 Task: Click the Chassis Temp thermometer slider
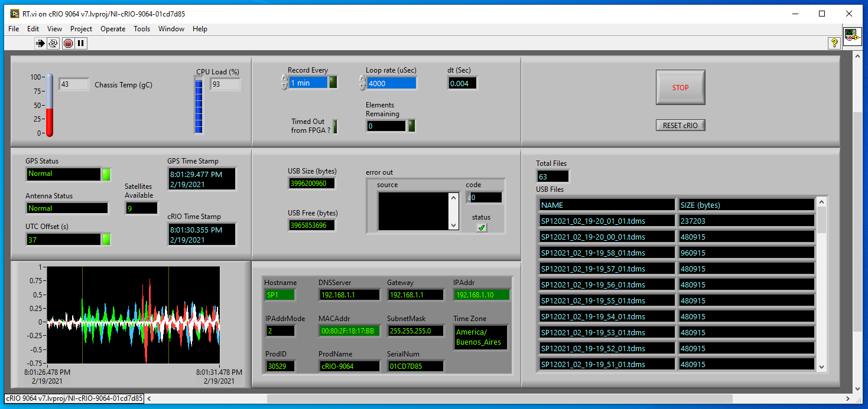tap(50, 105)
